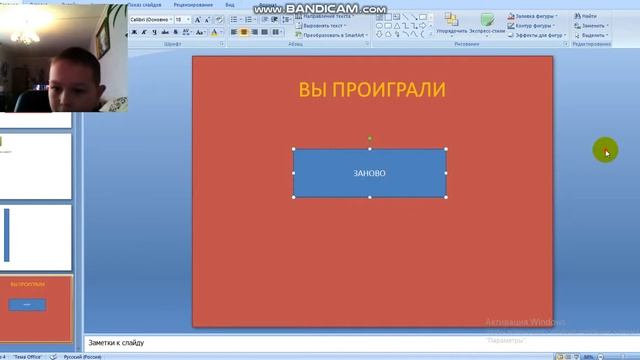Click Русский (Россия) language status
640x360 pixels.
tap(82, 357)
